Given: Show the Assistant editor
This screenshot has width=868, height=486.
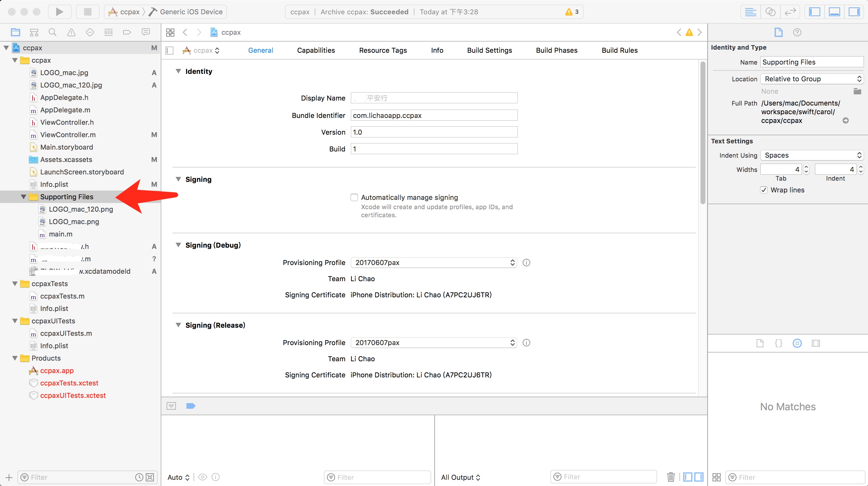Looking at the screenshot, I should point(770,12).
